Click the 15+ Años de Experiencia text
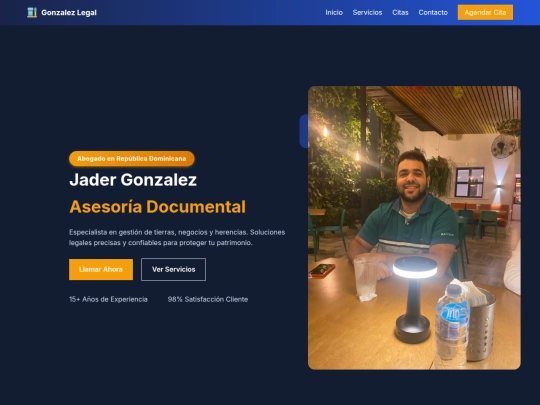Screen dimensions: 540x405 pos(108,299)
